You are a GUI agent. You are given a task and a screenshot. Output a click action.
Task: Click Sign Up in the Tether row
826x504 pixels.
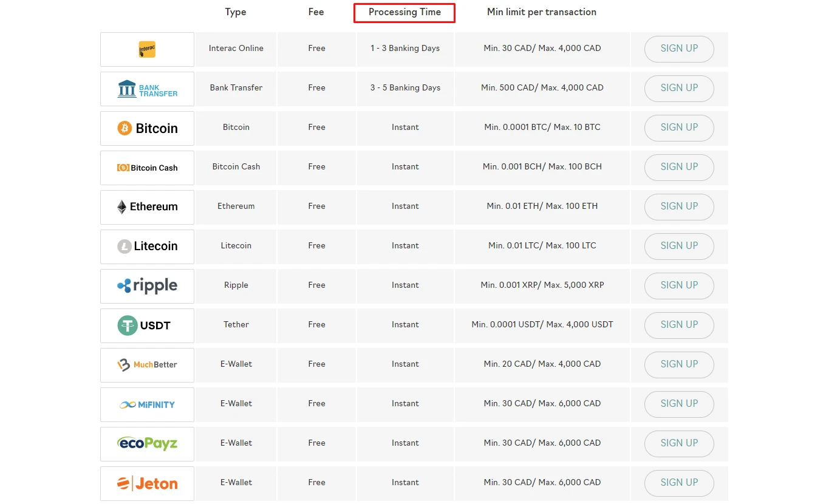679,325
